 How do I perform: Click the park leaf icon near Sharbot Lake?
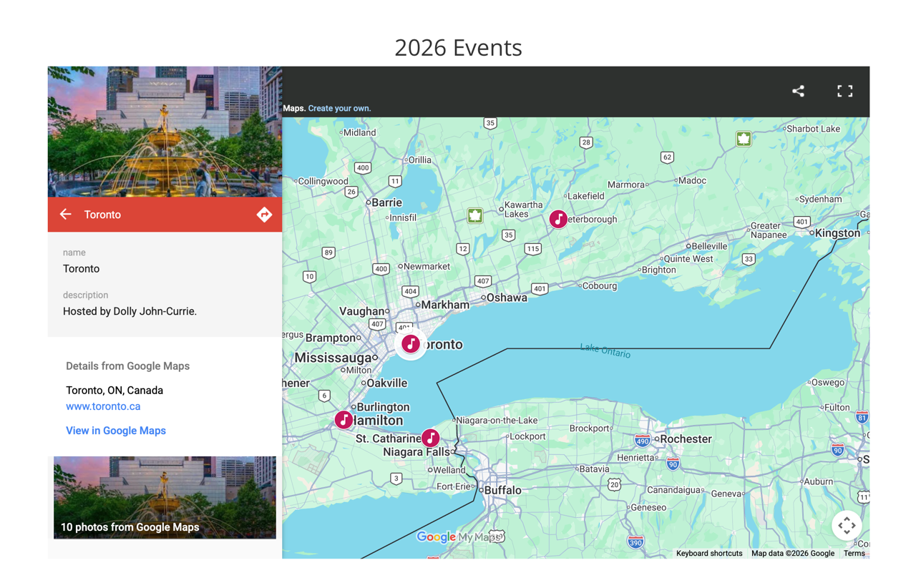pos(744,139)
